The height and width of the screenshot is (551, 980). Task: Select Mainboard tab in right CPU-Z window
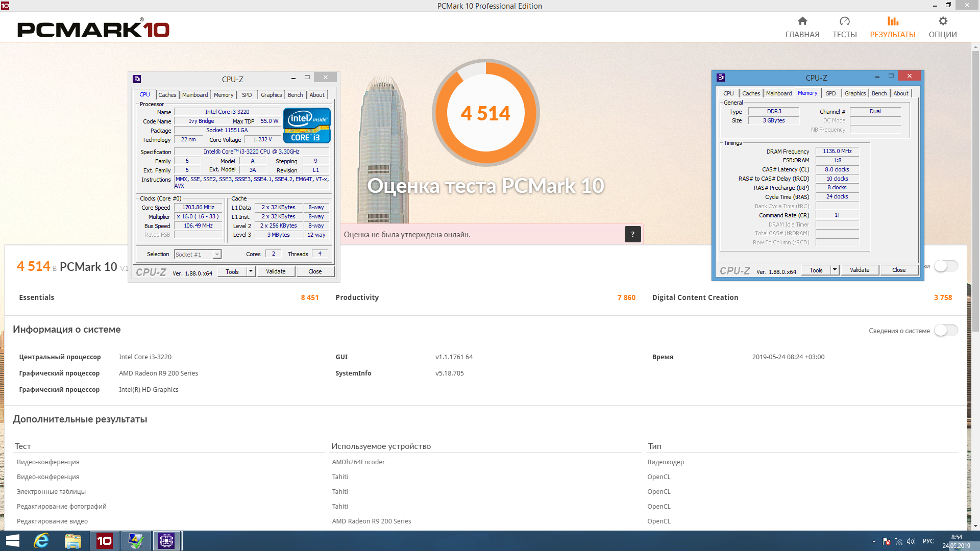tap(779, 93)
